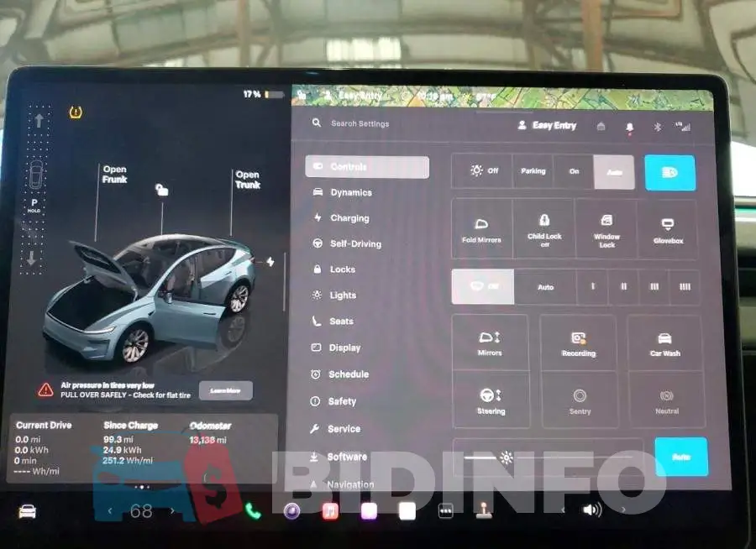The height and width of the screenshot is (549, 756).
Task: Open the Arcade joystick app
Action: pos(484,510)
